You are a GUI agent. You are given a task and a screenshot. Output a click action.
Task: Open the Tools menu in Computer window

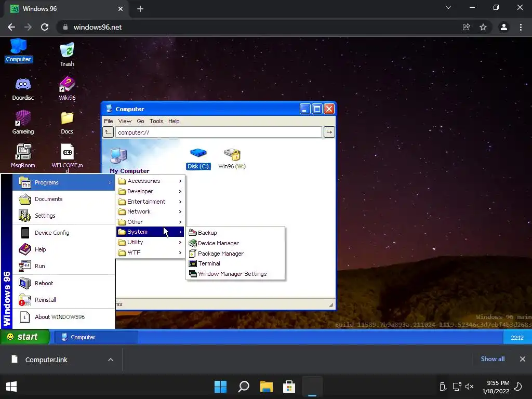(156, 121)
